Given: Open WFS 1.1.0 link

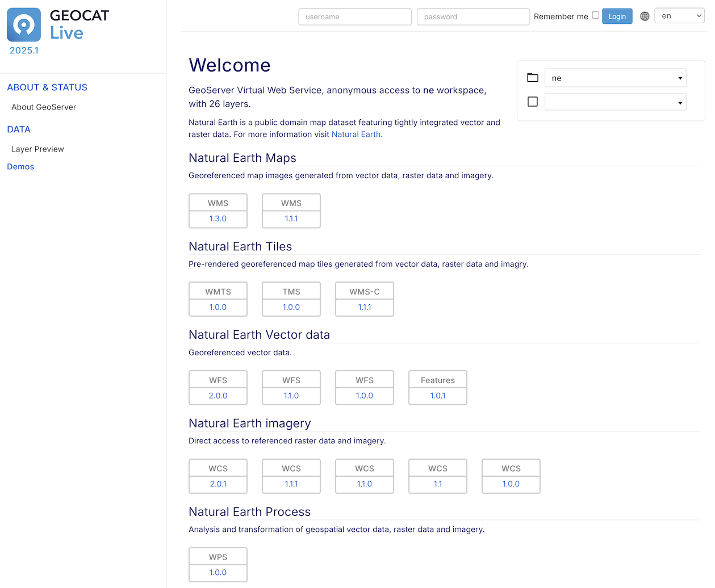Looking at the screenshot, I should coord(291,396).
